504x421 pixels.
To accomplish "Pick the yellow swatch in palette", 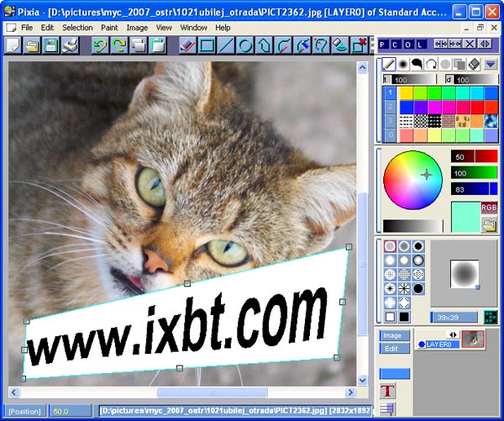I will click(x=407, y=93).
